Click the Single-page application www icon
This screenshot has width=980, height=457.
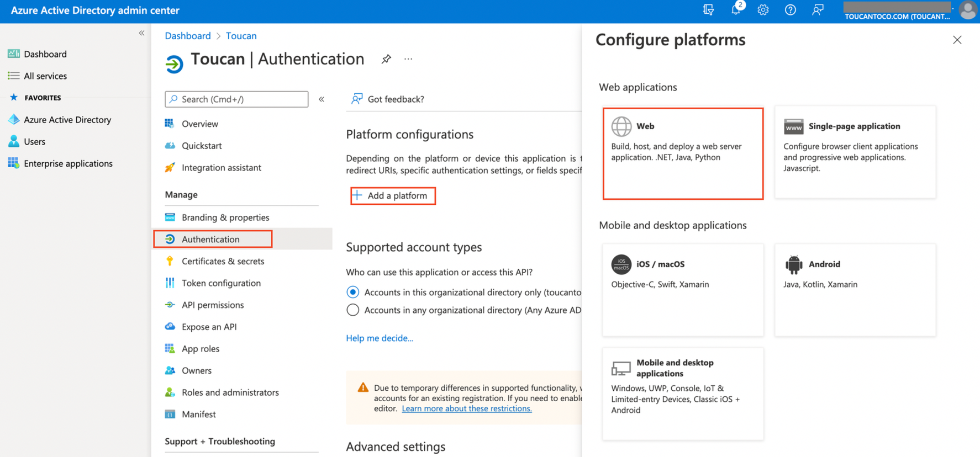[x=793, y=126]
